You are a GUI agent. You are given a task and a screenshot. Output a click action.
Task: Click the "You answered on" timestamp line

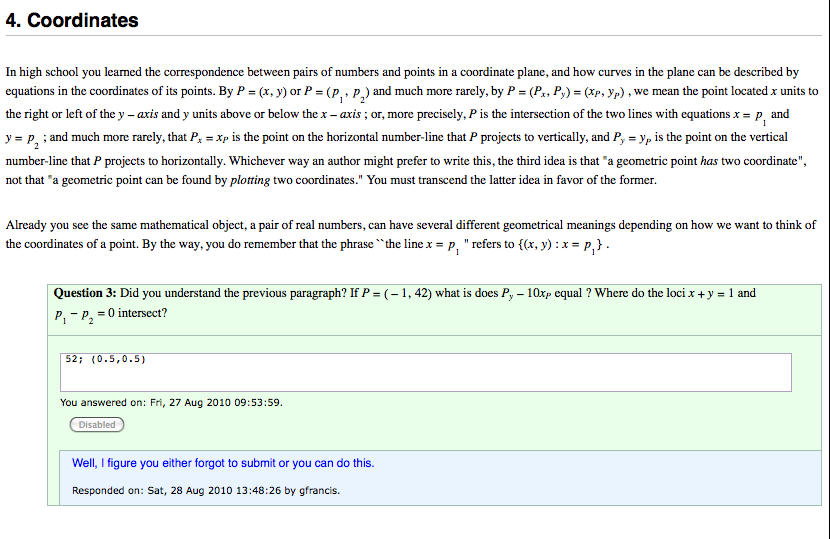(x=171, y=403)
